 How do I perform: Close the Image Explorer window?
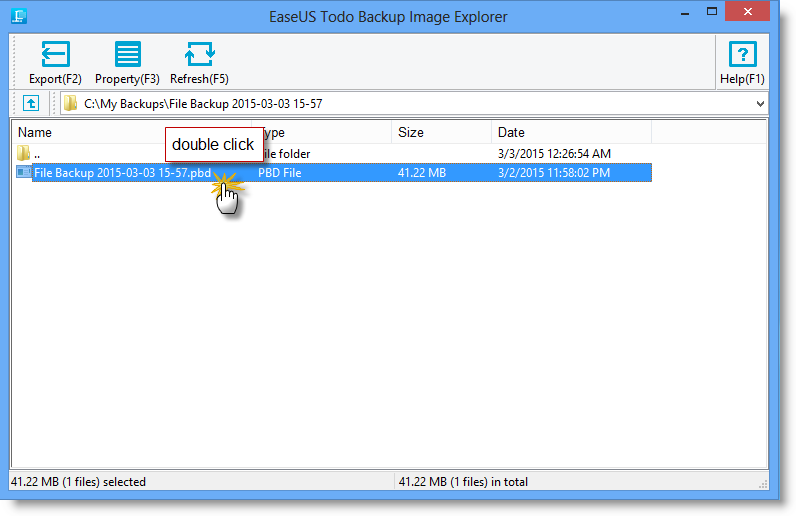(x=747, y=11)
